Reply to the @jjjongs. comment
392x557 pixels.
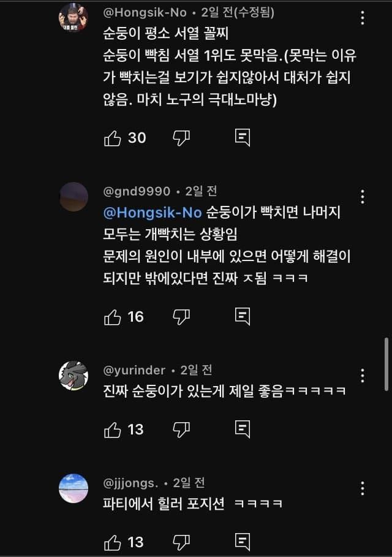(x=243, y=542)
